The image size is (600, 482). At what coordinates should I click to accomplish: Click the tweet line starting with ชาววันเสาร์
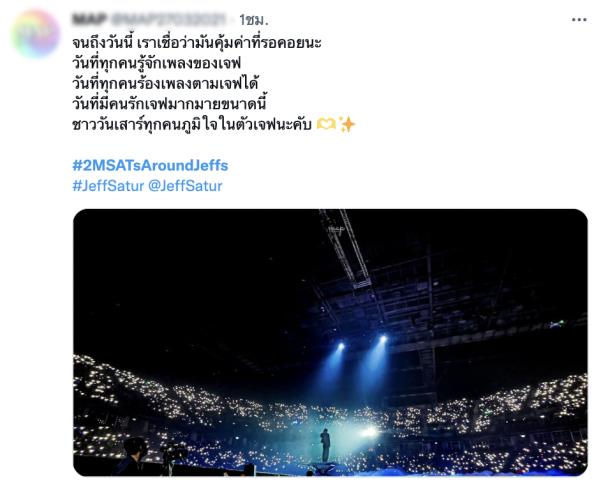coord(192,124)
